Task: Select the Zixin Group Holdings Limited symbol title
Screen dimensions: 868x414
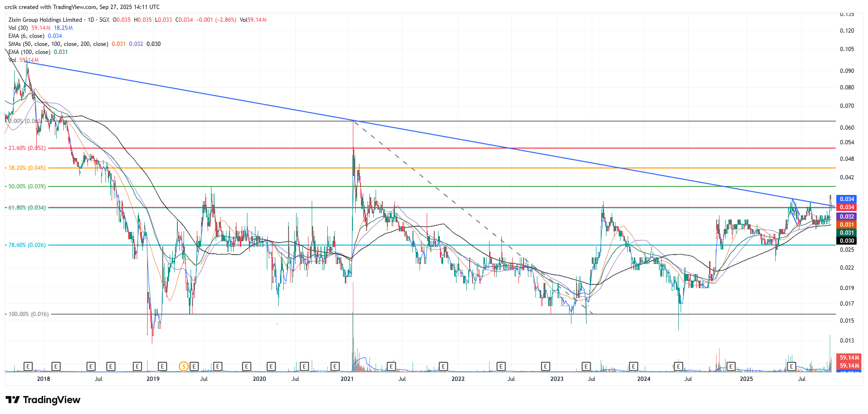Action: [45, 20]
